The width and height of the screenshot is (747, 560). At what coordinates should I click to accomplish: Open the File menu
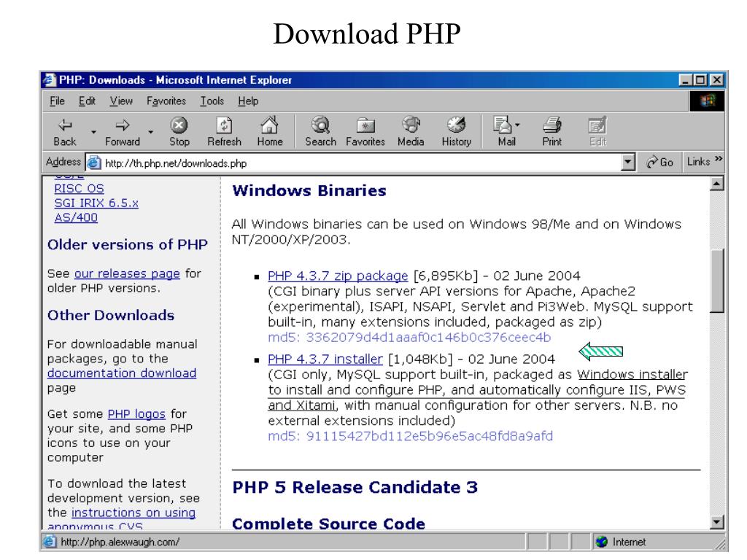57,101
